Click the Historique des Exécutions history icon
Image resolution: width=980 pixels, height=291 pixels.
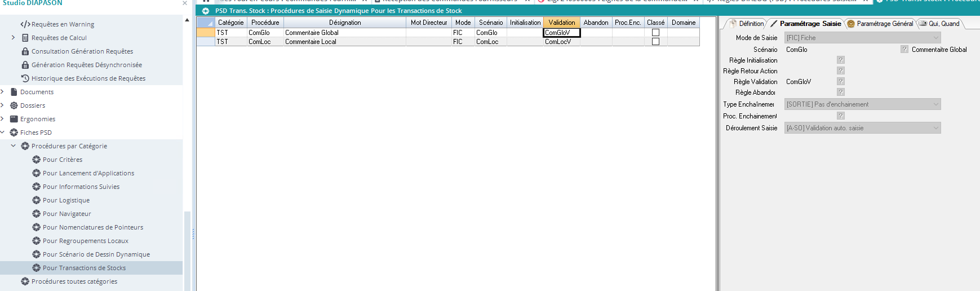[x=25, y=78]
